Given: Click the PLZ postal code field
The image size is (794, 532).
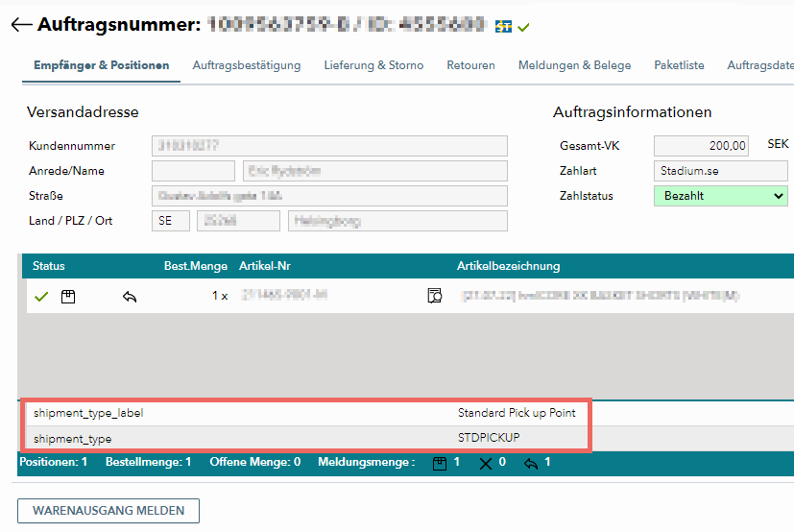Looking at the screenshot, I should pos(238,221).
